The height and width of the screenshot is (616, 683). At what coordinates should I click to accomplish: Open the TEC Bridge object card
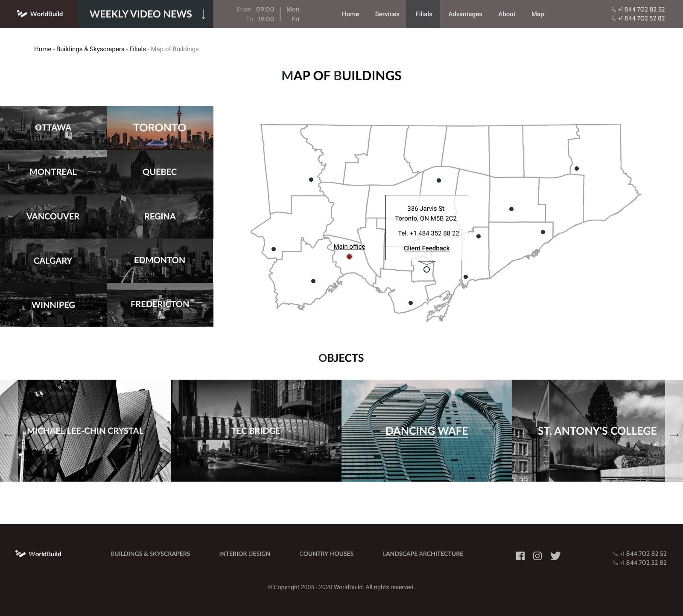pos(256,430)
